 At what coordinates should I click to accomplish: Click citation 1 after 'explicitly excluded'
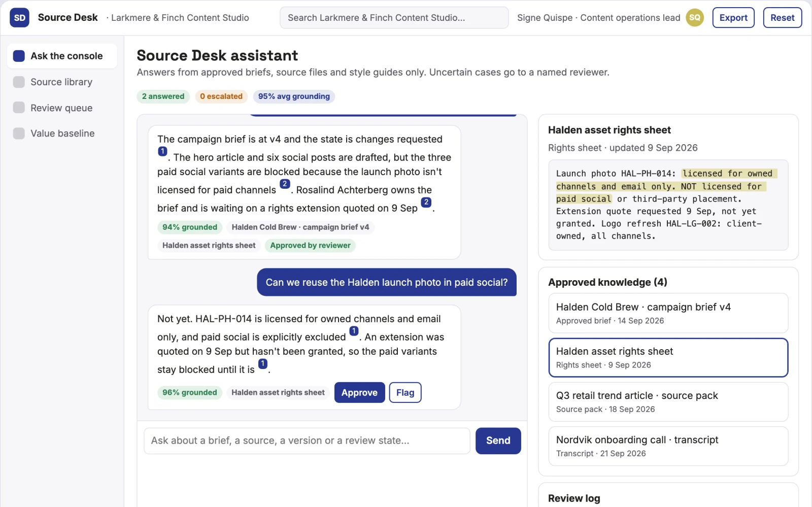[x=354, y=331]
